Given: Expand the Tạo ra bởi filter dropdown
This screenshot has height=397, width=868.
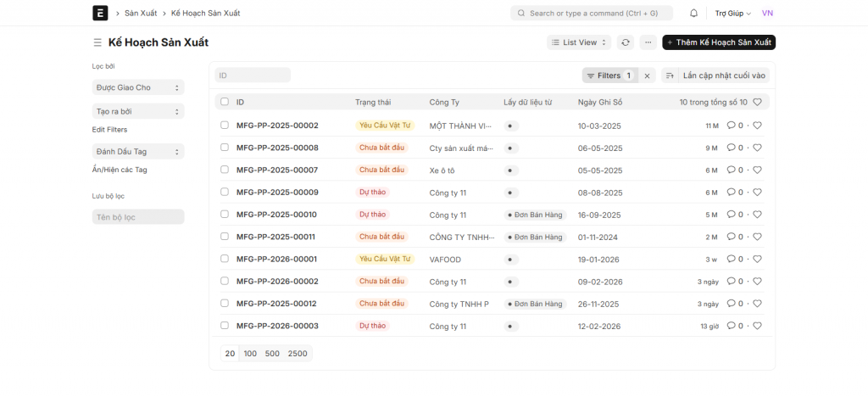Looking at the screenshot, I should point(138,111).
